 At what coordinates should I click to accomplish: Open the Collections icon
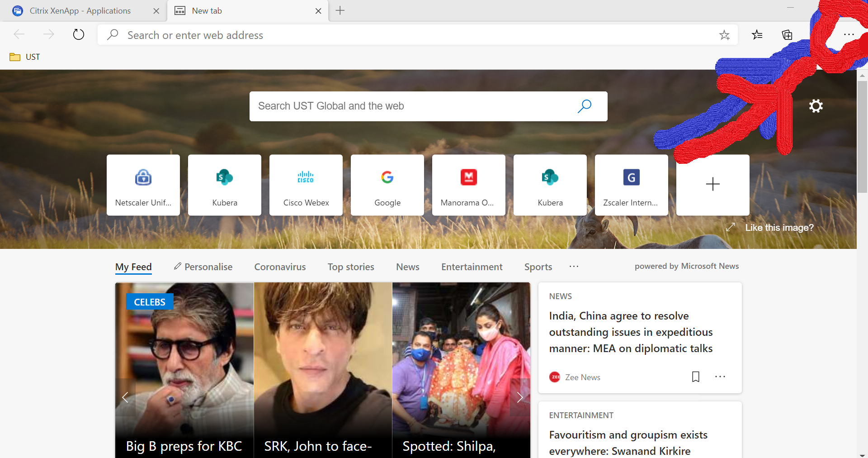(x=787, y=35)
